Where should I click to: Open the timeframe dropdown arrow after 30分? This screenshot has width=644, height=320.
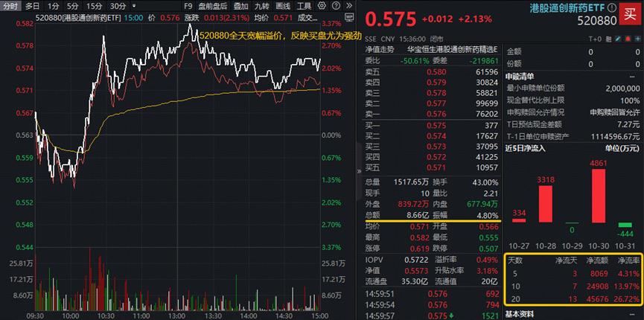coord(133,6)
